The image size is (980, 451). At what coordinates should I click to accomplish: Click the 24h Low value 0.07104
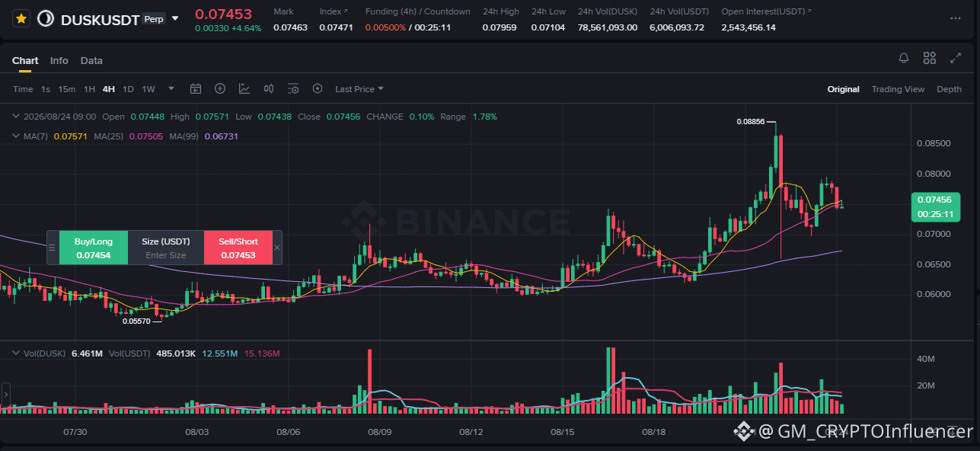click(548, 27)
